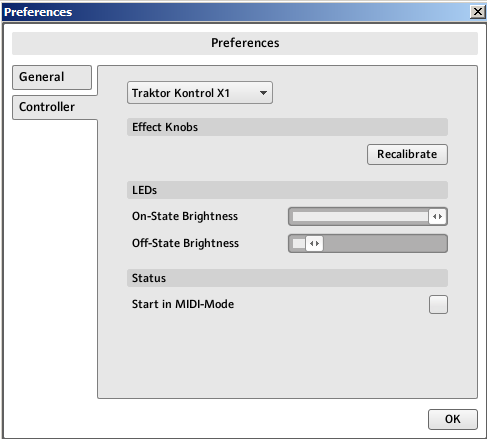The height and width of the screenshot is (439, 487).
Task: Click the On-State Brightness slider handle arrows
Action: 437,217
